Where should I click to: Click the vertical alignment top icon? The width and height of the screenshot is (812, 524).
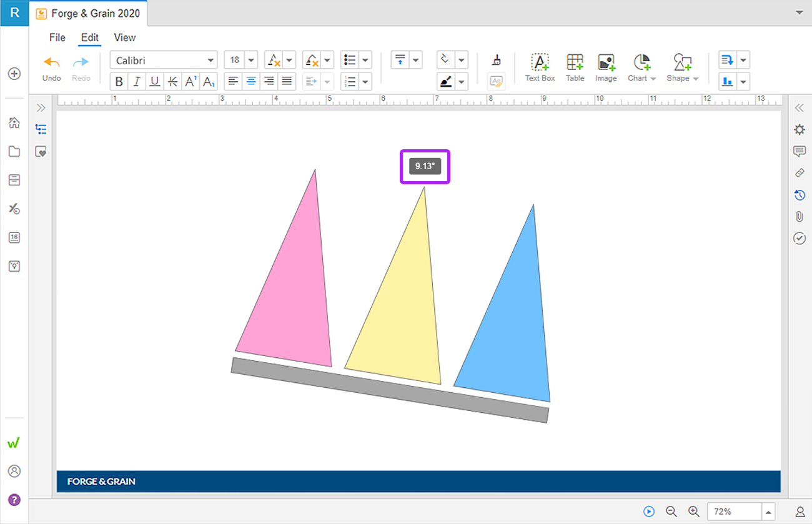coord(400,60)
